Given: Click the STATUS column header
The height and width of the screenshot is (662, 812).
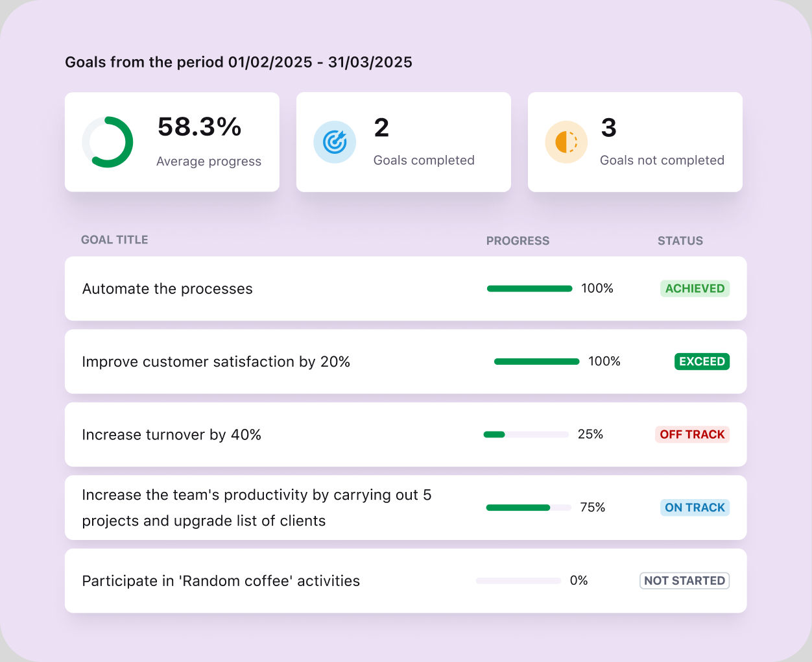Looking at the screenshot, I should (x=680, y=241).
